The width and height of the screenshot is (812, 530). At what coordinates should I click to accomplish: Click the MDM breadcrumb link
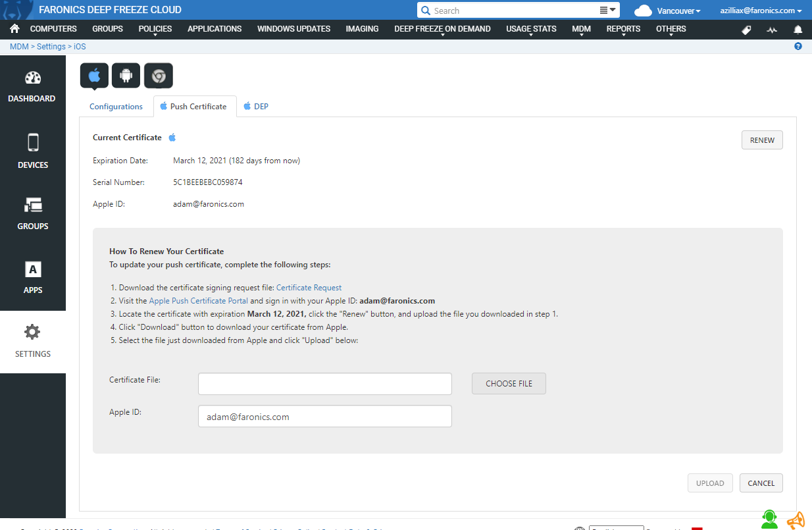point(19,47)
